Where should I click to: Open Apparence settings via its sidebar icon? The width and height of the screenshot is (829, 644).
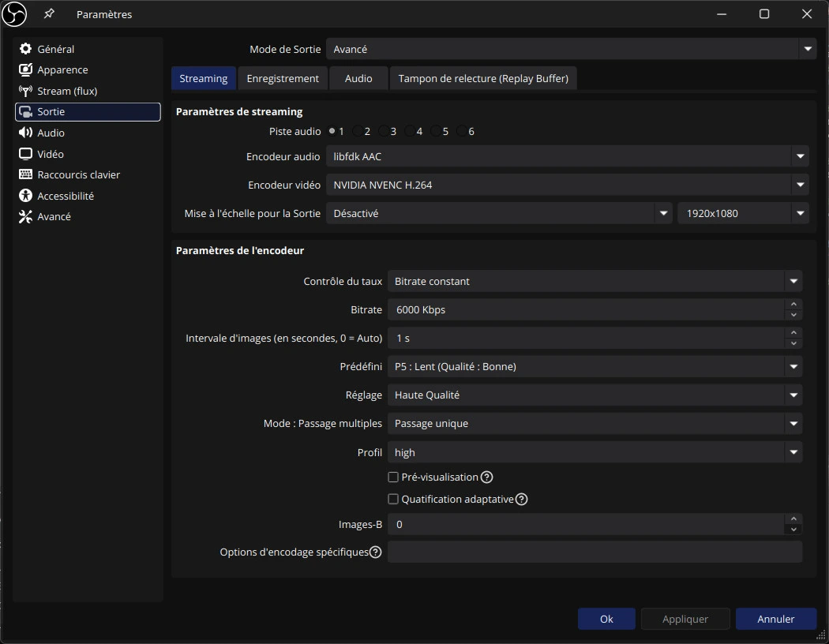(x=25, y=70)
